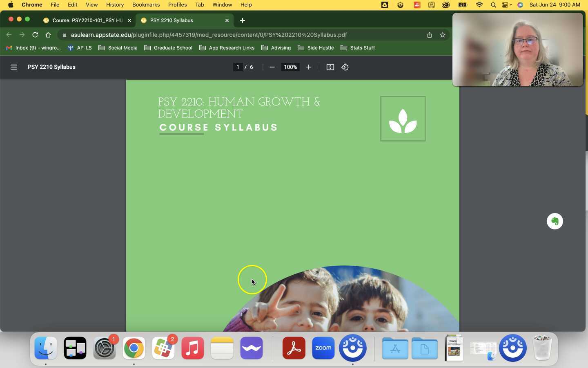
Task: Toggle bookmark star for this page
Action: [443, 35]
